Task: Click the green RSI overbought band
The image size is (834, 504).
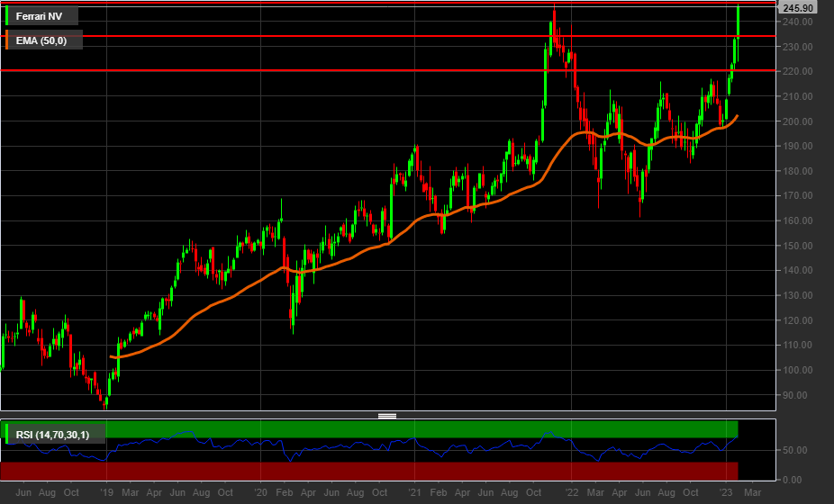Action: 369,429
